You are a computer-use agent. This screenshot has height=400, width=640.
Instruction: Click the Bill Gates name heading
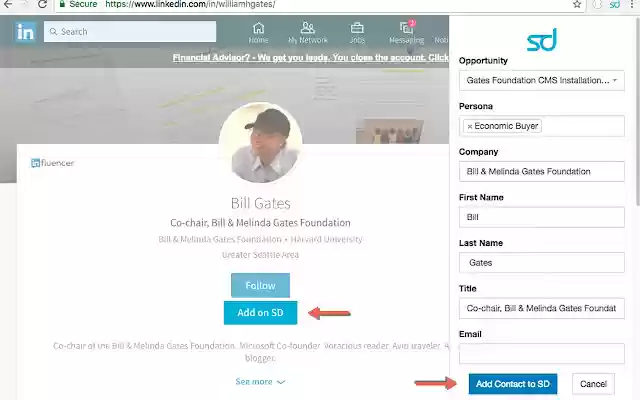click(x=260, y=203)
